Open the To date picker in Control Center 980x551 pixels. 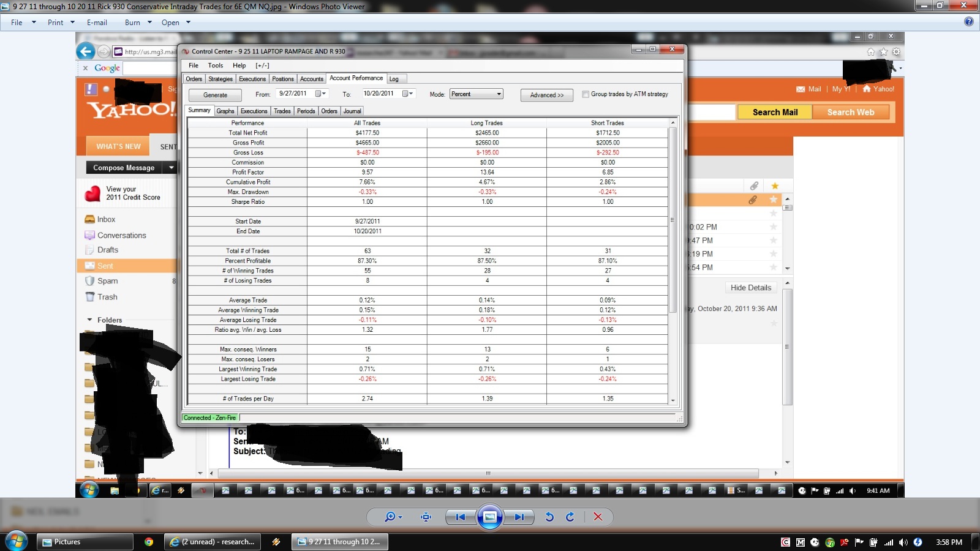pyautogui.click(x=407, y=94)
